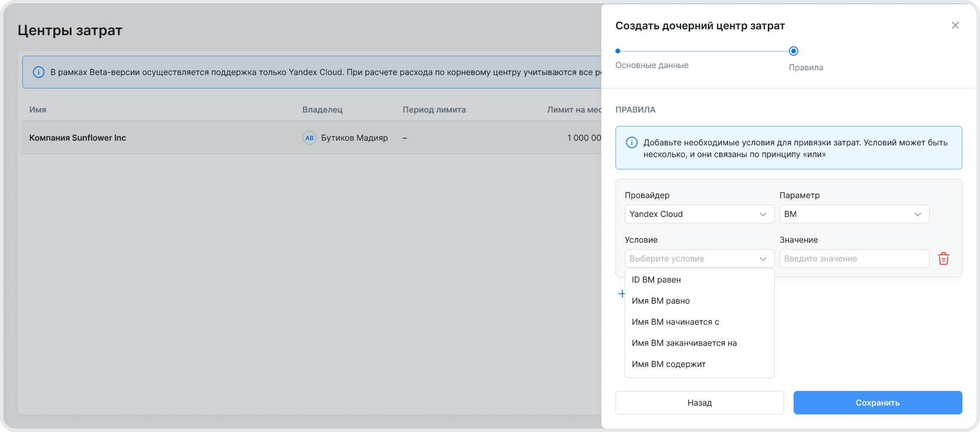This screenshot has width=980, height=432.
Task: Open the Параметр dropdown showing ВМ
Action: 853,214
